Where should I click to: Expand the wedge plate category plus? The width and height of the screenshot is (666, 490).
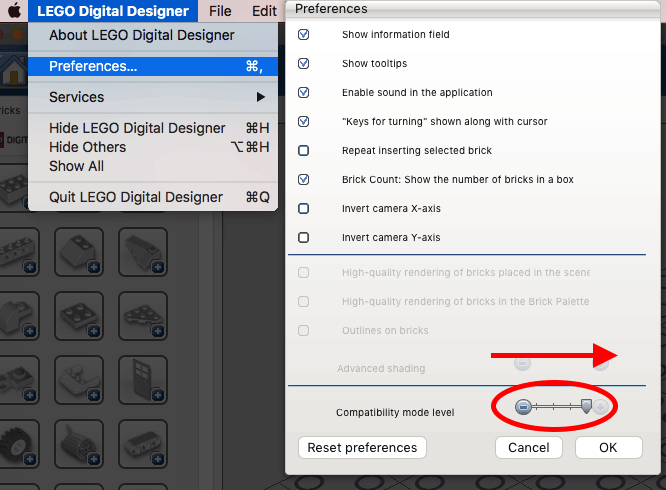(x=158, y=331)
